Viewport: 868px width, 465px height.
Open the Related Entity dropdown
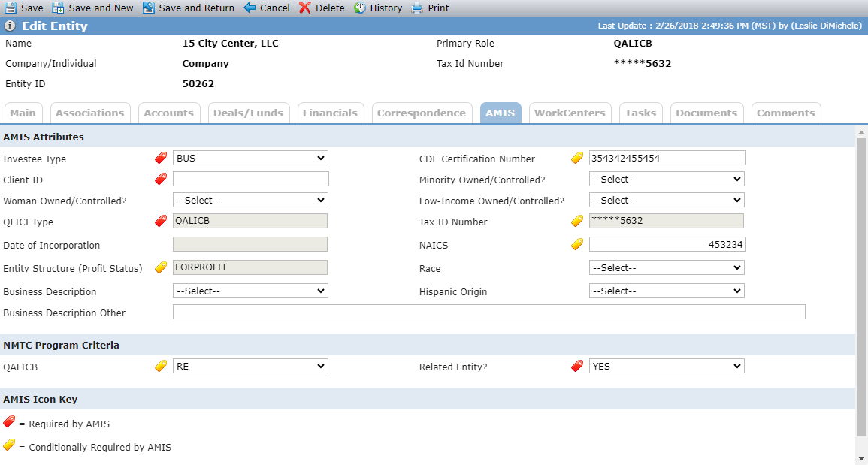coord(667,366)
